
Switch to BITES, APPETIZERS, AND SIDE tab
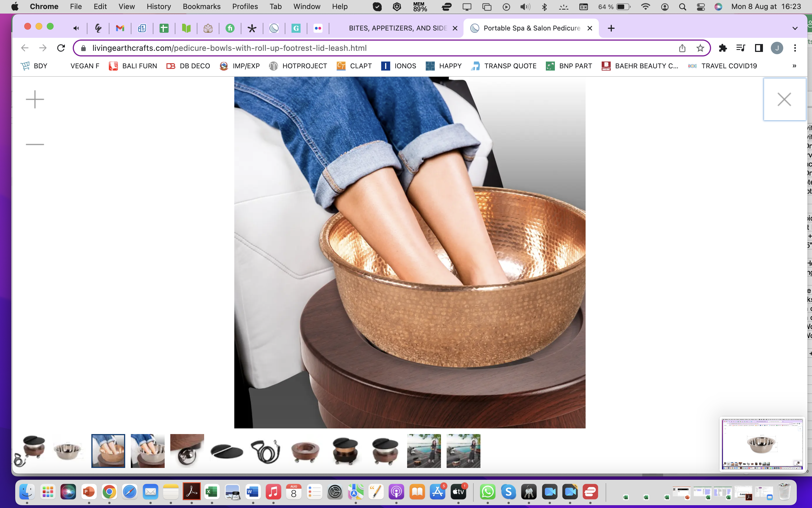coord(398,28)
